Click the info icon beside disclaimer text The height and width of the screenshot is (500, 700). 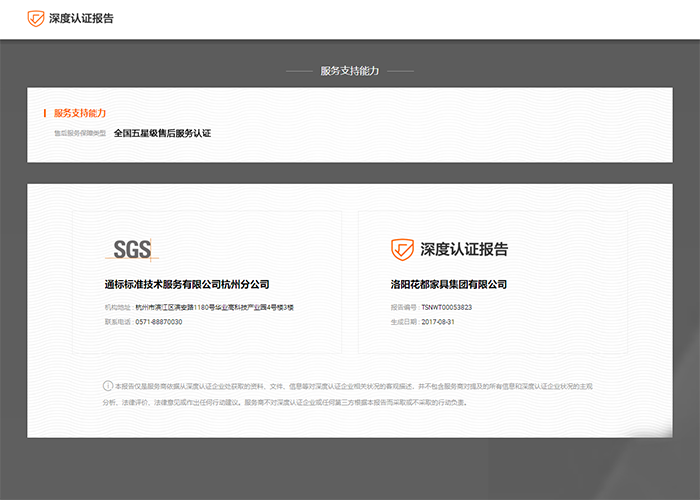[108, 385]
